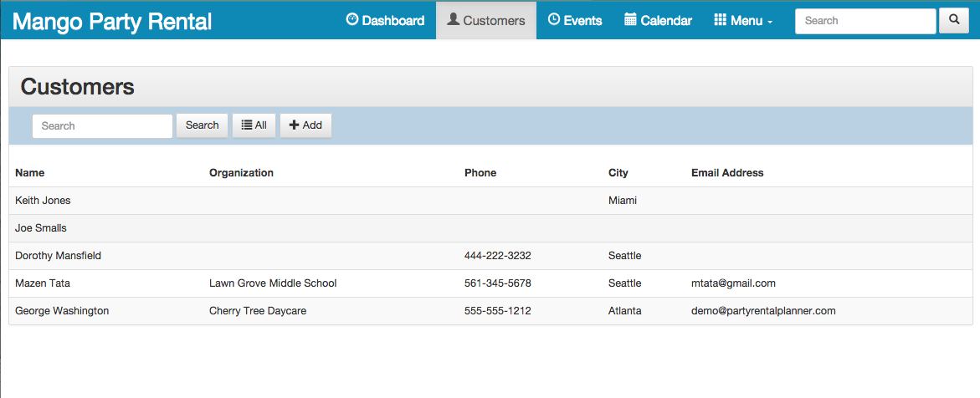Click the grid icon beside Menu

(720, 19)
